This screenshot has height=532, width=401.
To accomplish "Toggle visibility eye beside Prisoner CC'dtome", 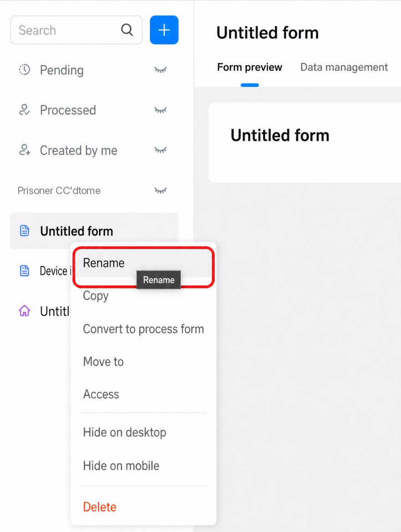I will coord(160,191).
